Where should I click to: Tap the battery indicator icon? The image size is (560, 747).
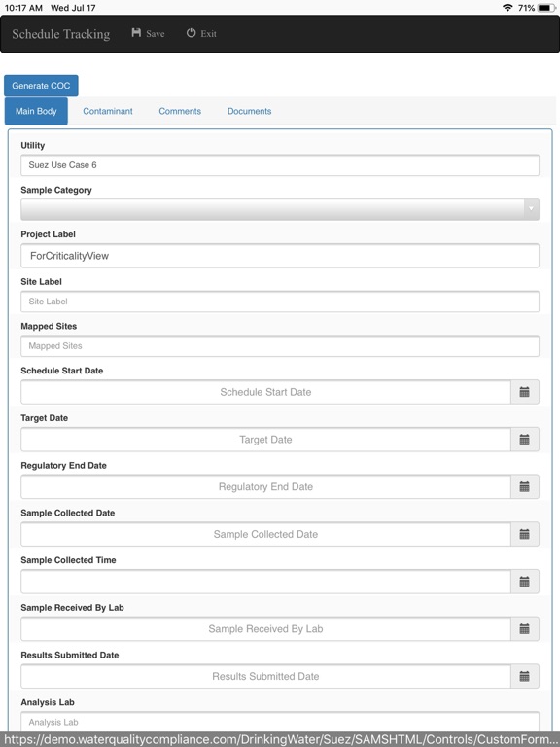click(x=546, y=8)
